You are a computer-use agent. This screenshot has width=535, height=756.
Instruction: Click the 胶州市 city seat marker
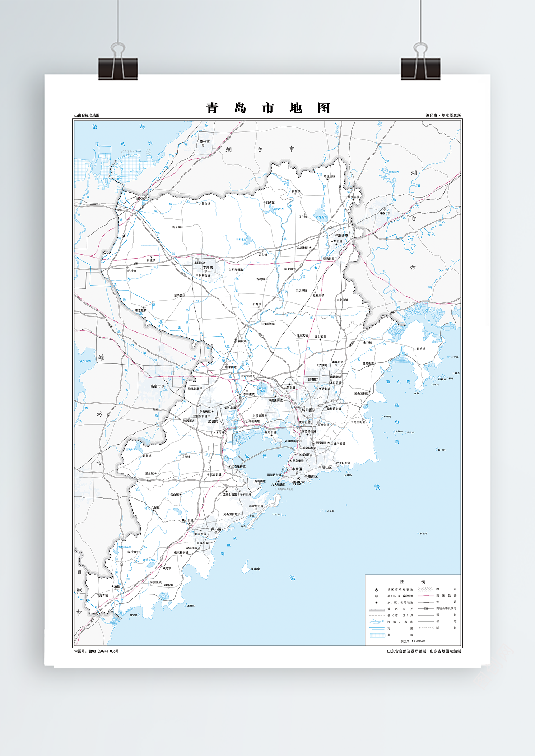[x=216, y=418]
